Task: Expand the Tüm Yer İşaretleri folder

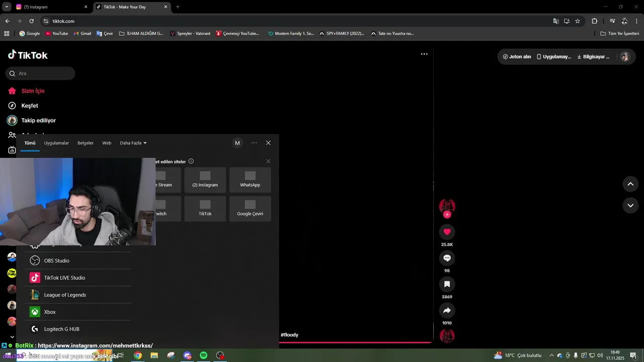Action: [620, 34]
